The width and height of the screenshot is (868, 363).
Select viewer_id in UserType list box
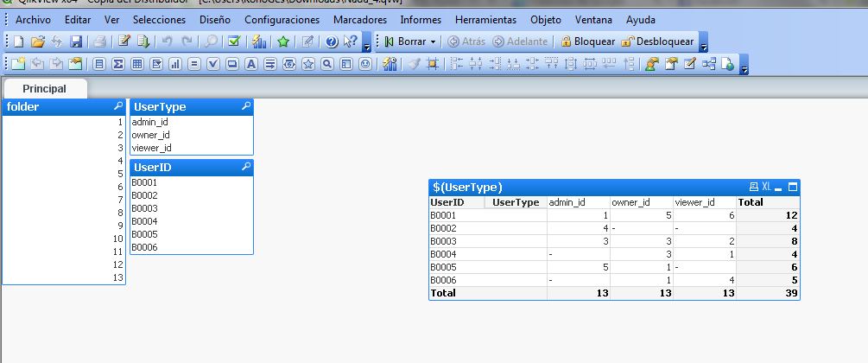point(192,148)
